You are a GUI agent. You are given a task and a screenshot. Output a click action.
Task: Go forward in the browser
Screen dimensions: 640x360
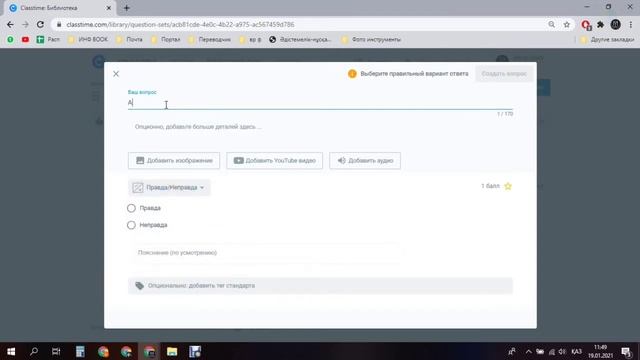point(25,24)
